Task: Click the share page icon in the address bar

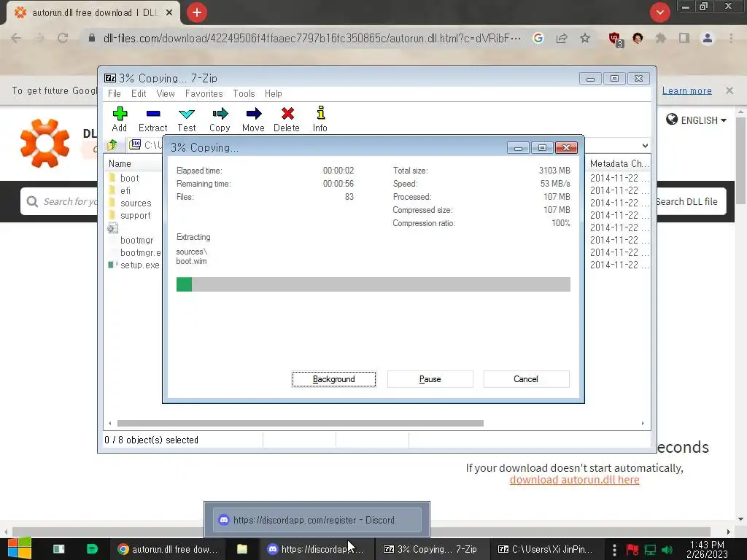Action: [x=562, y=38]
